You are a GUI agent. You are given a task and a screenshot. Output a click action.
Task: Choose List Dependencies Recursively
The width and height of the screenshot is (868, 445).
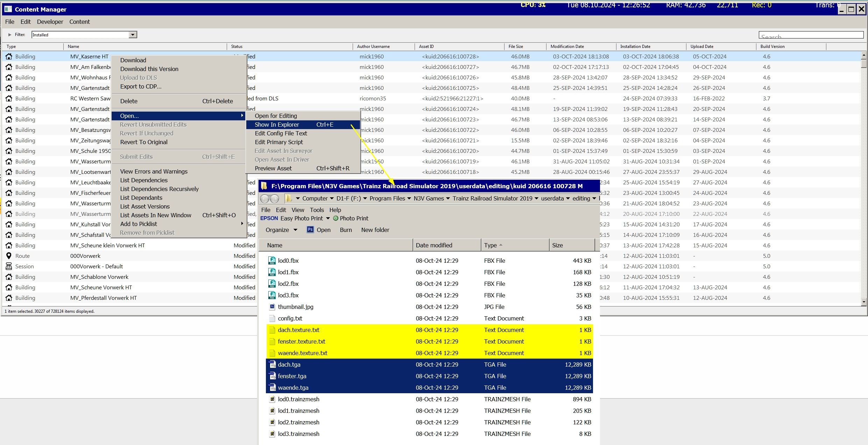[159, 189]
